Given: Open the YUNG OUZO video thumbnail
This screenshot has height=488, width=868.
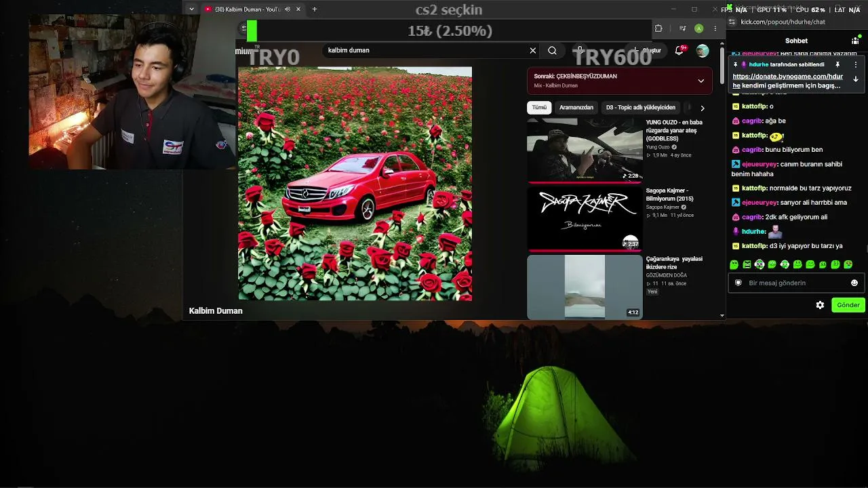Looking at the screenshot, I should [585, 150].
